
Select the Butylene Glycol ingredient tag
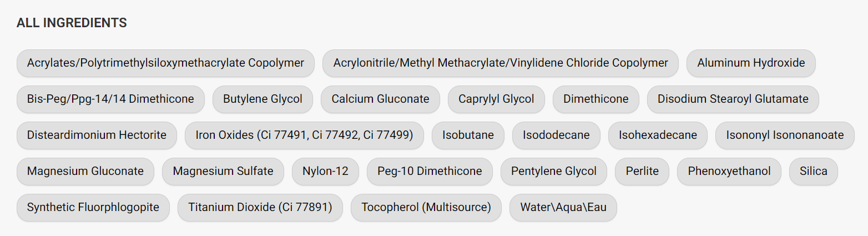pyautogui.click(x=263, y=99)
